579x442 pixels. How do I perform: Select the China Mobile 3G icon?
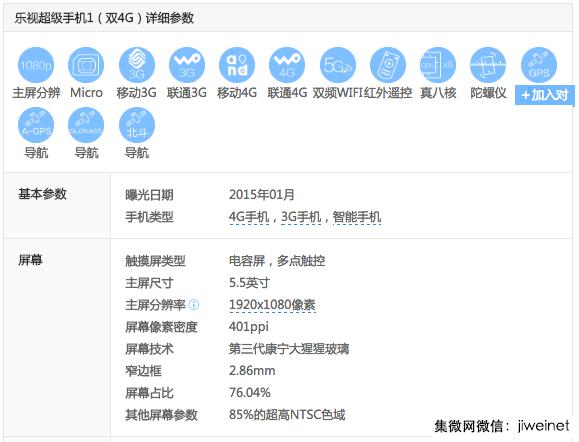(x=137, y=65)
